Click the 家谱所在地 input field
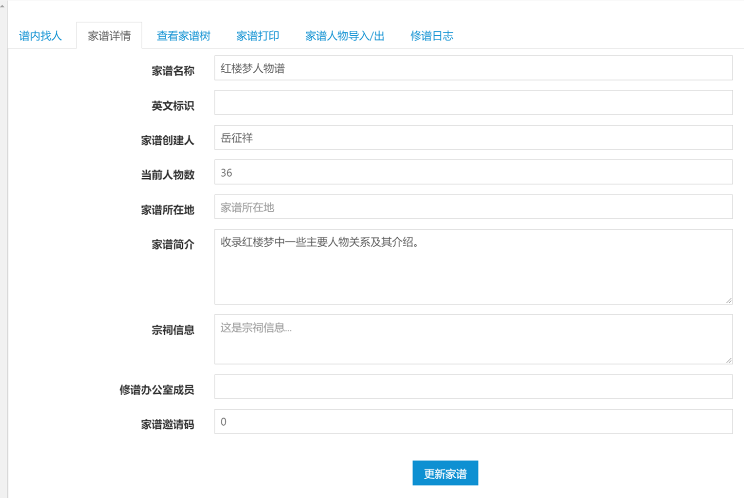This screenshot has height=498, width=744. (x=473, y=207)
